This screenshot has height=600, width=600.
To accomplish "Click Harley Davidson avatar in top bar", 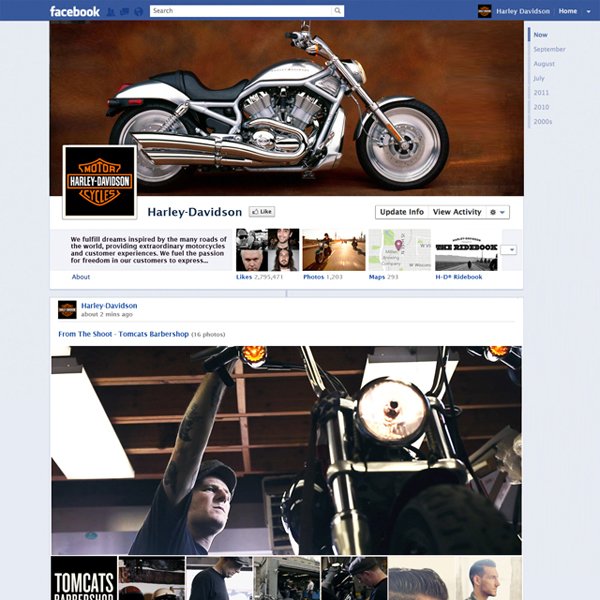I will pos(484,11).
